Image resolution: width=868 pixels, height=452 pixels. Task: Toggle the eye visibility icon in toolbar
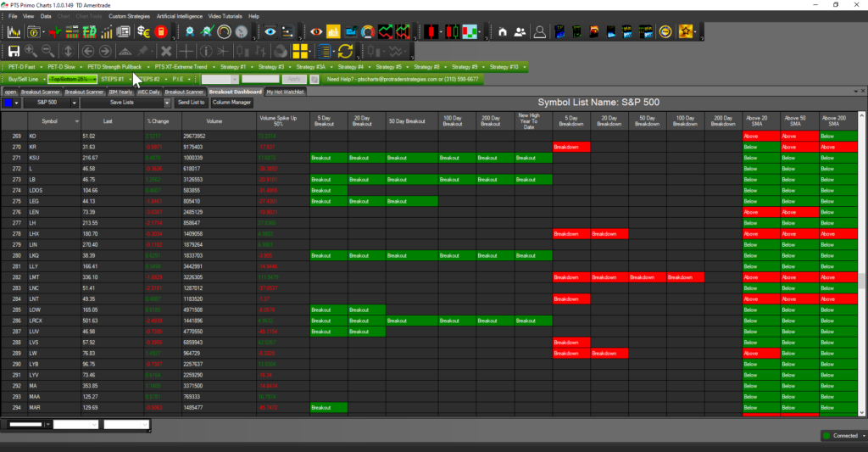[270, 32]
